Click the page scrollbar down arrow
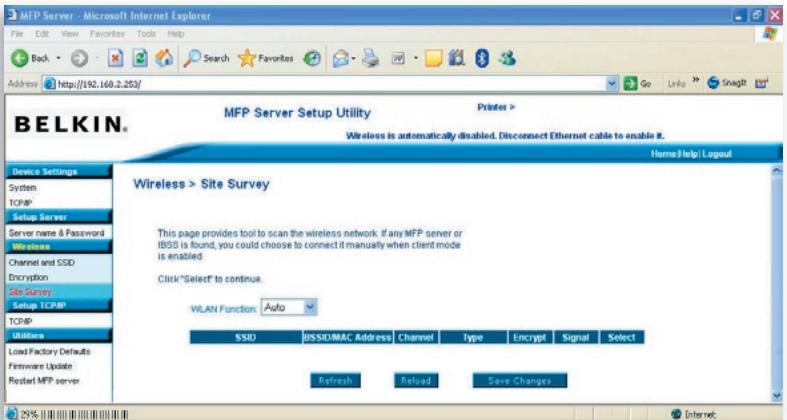This screenshot has width=787, height=420. click(x=777, y=396)
